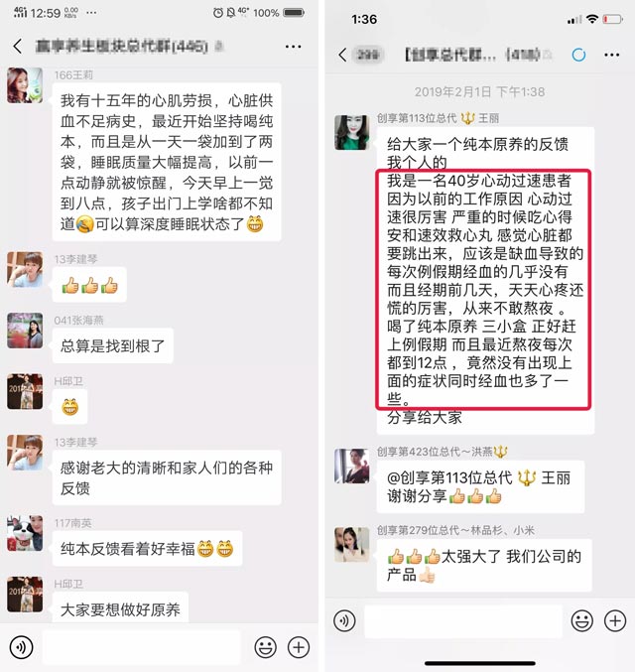Screen dimensions: 635x672
Task: Tap voice input icon in right chat
Action: [344, 620]
